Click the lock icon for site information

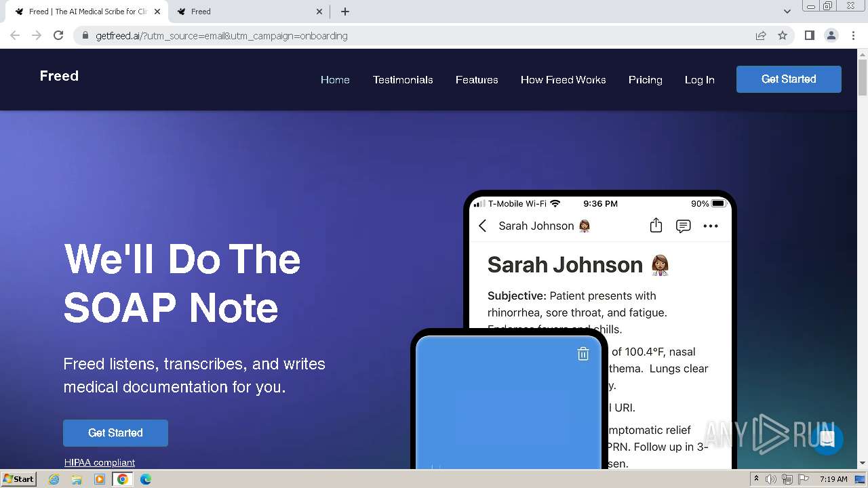tap(85, 36)
